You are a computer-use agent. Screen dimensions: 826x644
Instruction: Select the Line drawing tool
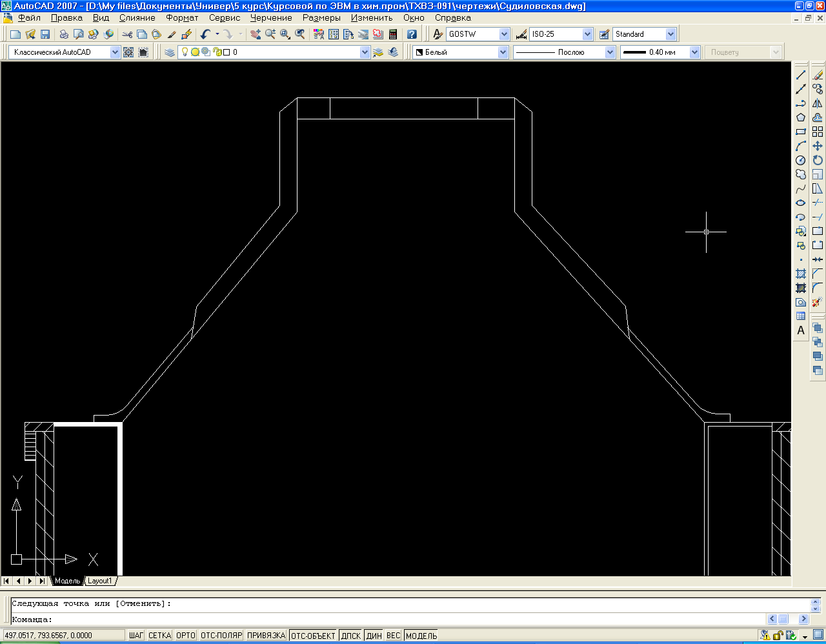pos(801,75)
